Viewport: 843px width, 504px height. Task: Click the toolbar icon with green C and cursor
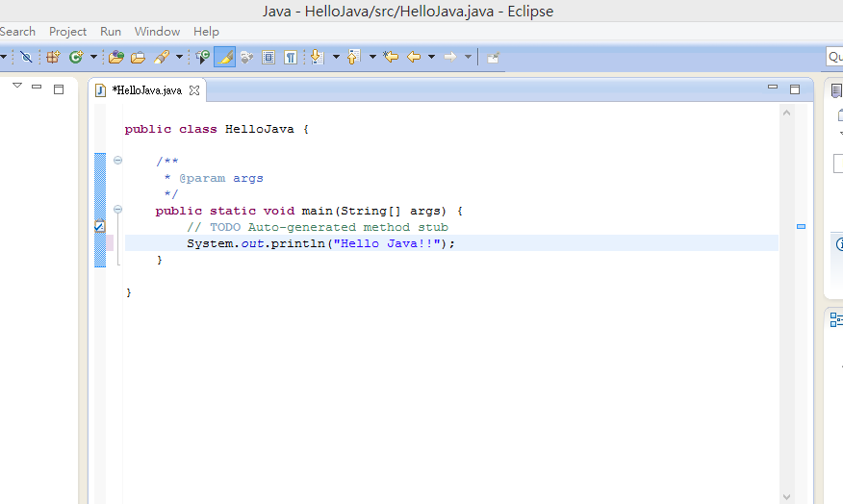coord(202,57)
